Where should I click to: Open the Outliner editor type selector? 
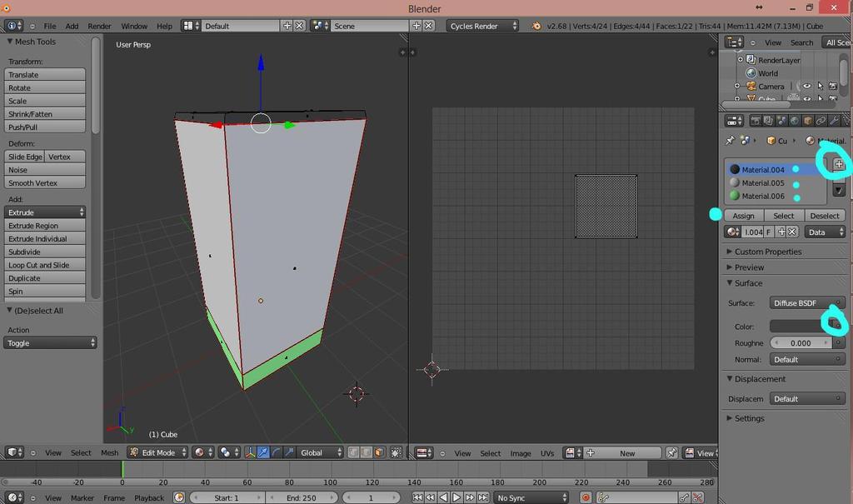(x=735, y=42)
